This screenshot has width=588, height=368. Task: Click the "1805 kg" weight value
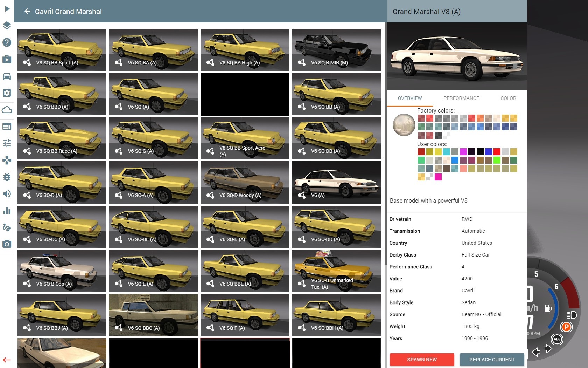point(470,326)
